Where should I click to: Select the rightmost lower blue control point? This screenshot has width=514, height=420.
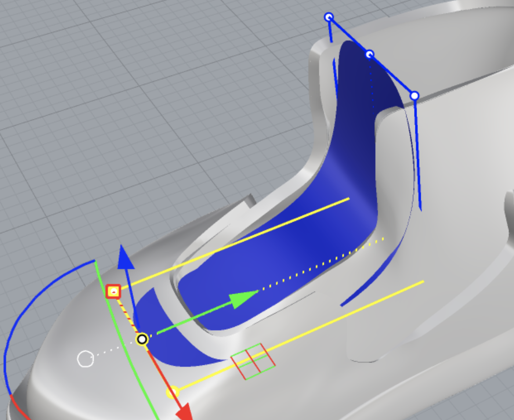pyautogui.click(x=415, y=96)
